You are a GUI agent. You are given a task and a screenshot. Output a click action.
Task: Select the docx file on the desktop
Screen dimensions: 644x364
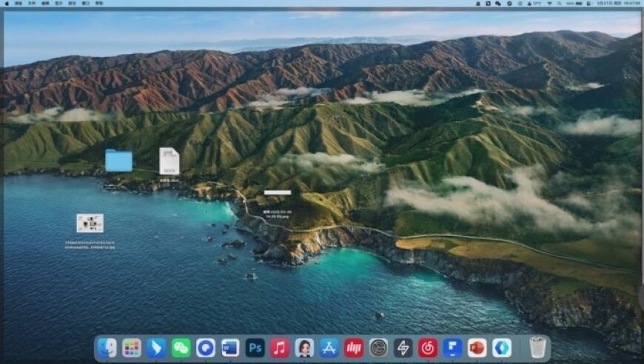170,161
